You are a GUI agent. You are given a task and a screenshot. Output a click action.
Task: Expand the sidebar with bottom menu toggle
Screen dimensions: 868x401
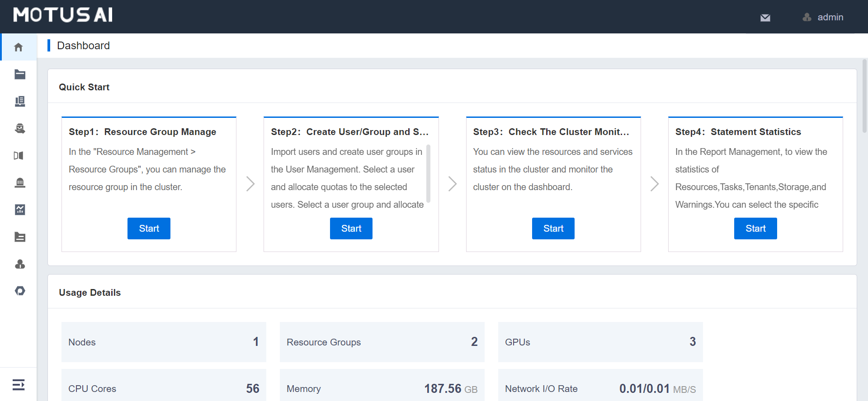coord(19,385)
